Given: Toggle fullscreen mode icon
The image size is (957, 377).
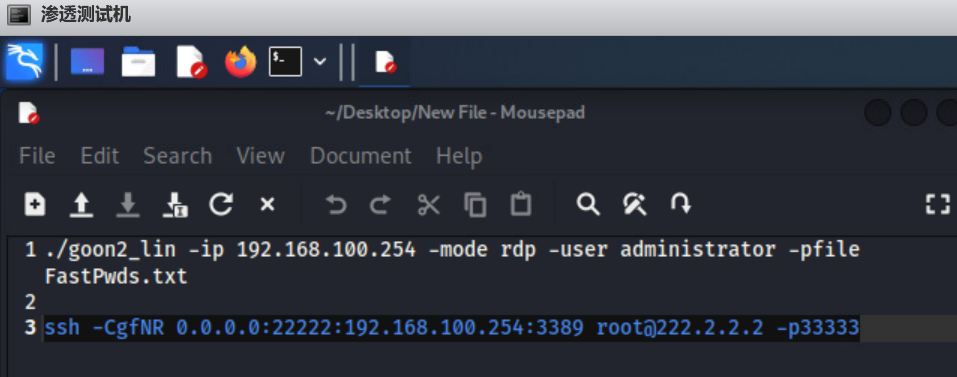Looking at the screenshot, I should (937, 204).
